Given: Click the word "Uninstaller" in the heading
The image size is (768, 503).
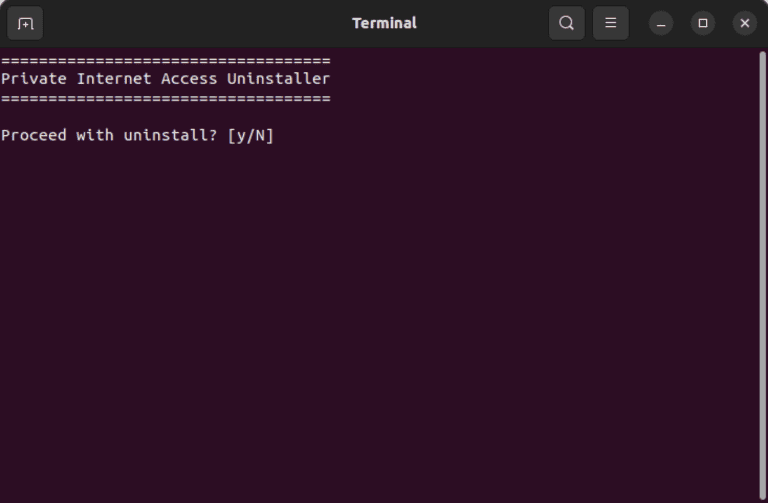Looking at the screenshot, I should point(278,79).
